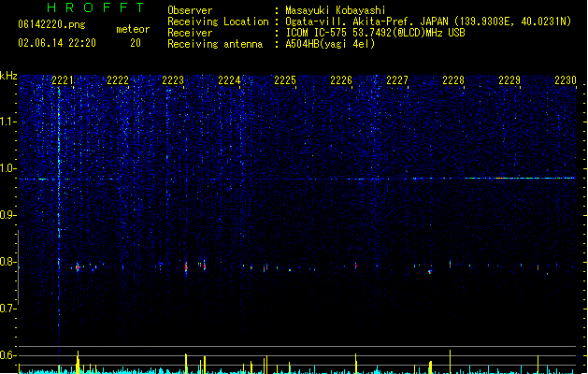Click the 2222 time marker
Image resolution: width=588 pixels, height=374 pixels.
(118, 80)
